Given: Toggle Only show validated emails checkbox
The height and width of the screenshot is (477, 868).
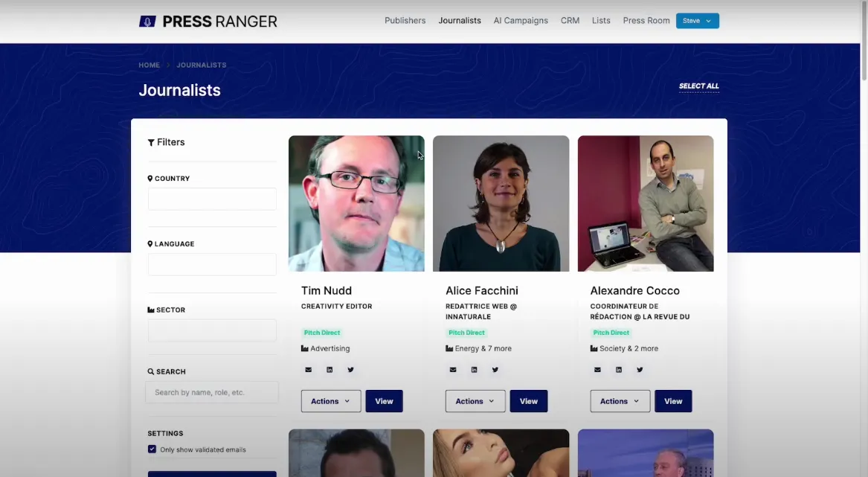Looking at the screenshot, I should coord(152,449).
